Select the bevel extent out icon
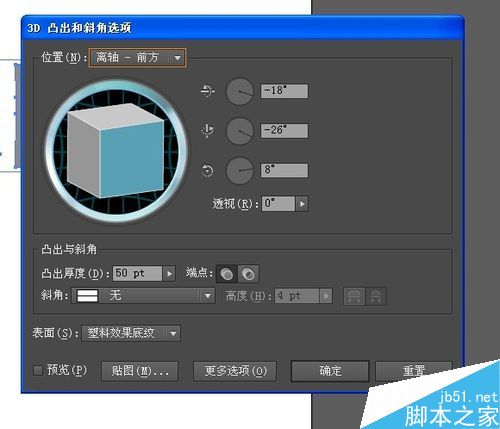Screen dimensions: 500x429 coord(354,296)
